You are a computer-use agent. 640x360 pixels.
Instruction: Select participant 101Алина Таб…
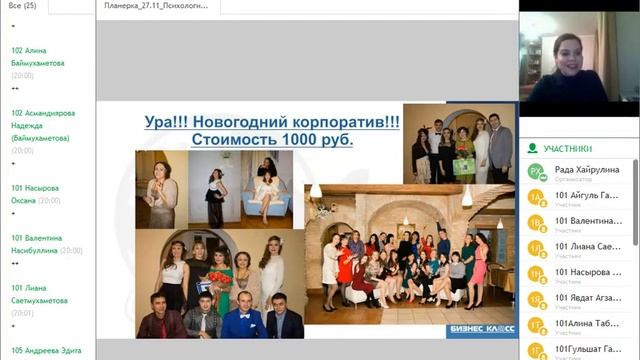tap(587, 324)
